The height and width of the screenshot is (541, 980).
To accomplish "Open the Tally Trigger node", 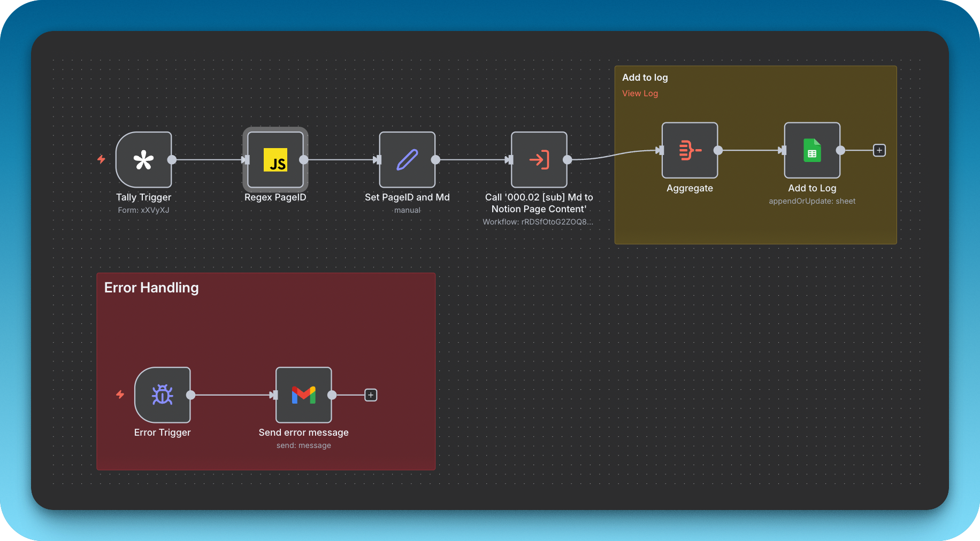I will [143, 160].
